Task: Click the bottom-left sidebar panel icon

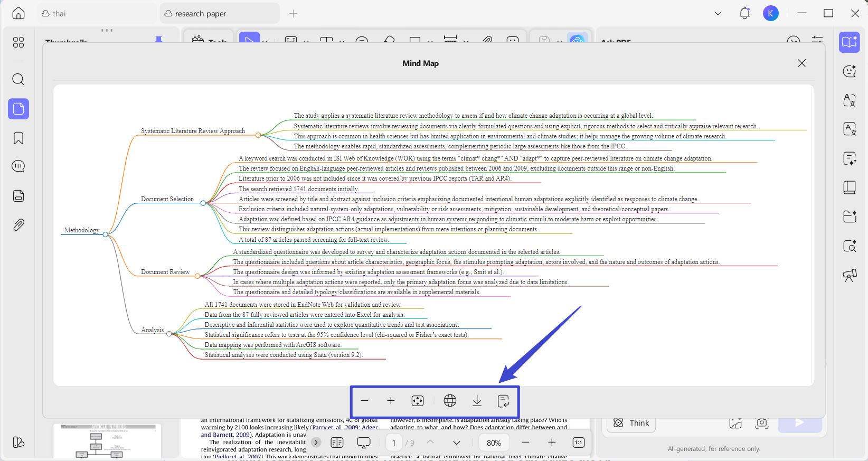Action: click(18, 442)
